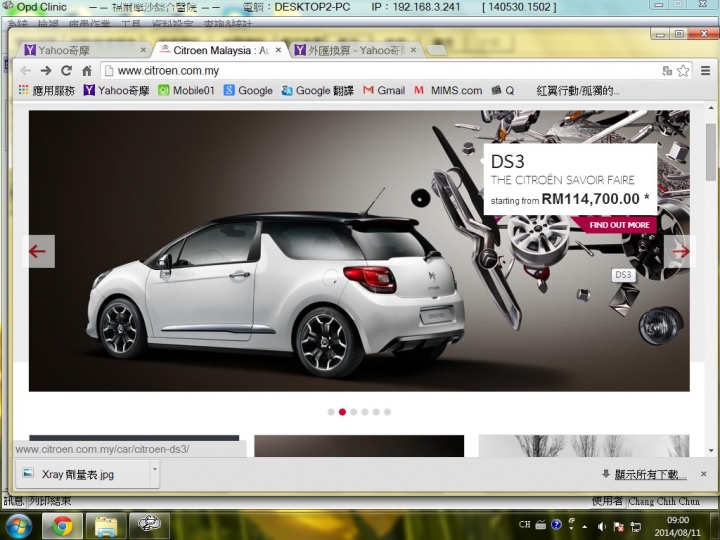
Task: Open the Chrome menu hamburger icon
Action: click(x=705, y=70)
